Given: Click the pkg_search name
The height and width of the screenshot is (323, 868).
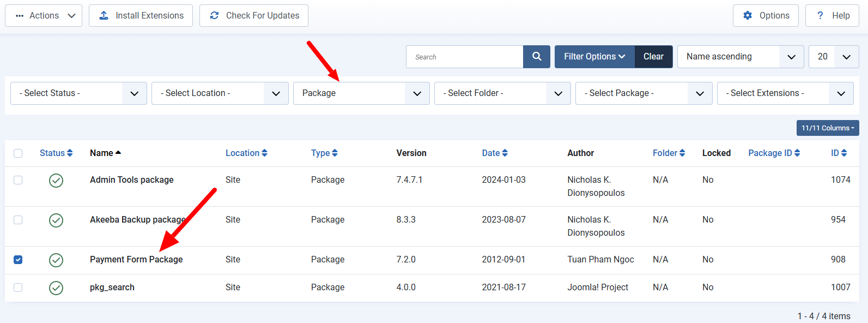Looking at the screenshot, I should click(112, 288).
